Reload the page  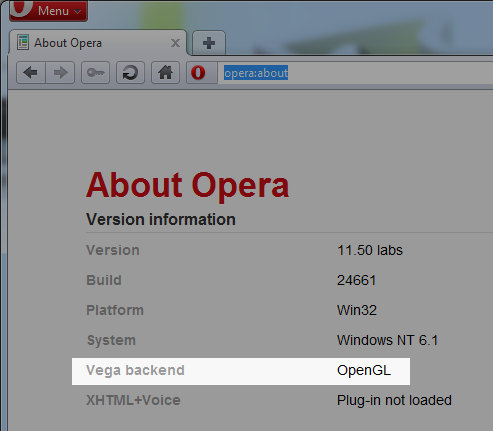click(x=130, y=72)
